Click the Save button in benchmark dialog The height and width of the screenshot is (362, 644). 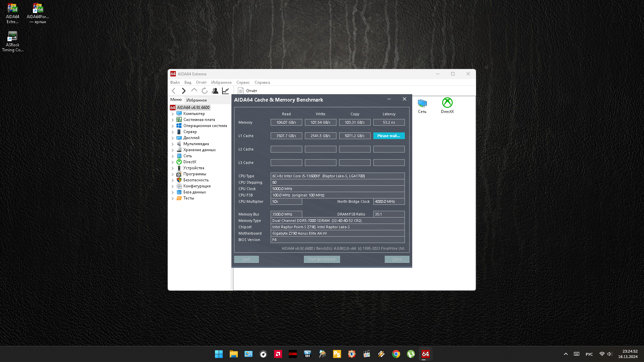246,259
